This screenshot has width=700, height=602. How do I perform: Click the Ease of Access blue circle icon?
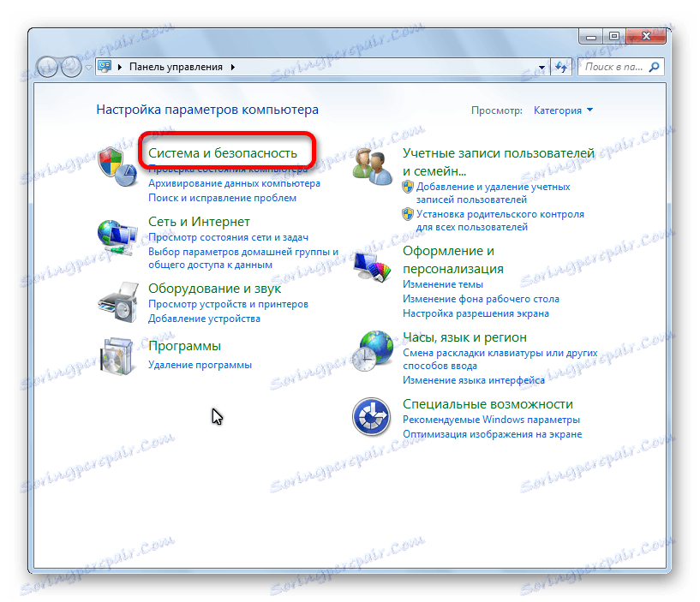pyautogui.click(x=371, y=417)
